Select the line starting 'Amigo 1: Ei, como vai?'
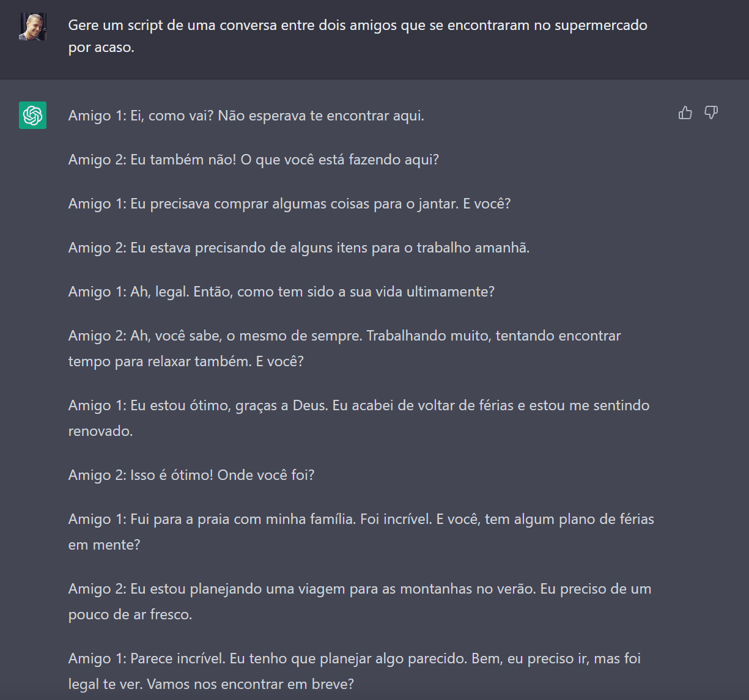 (246, 115)
